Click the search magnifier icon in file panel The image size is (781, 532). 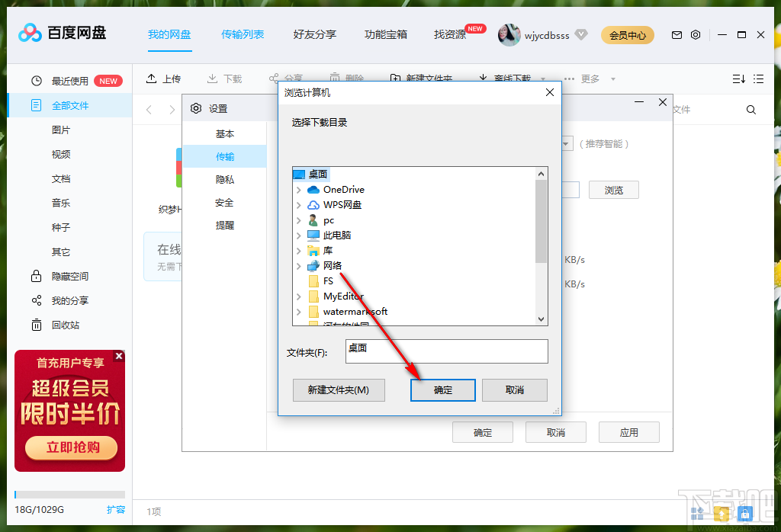click(x=750, y=109)
